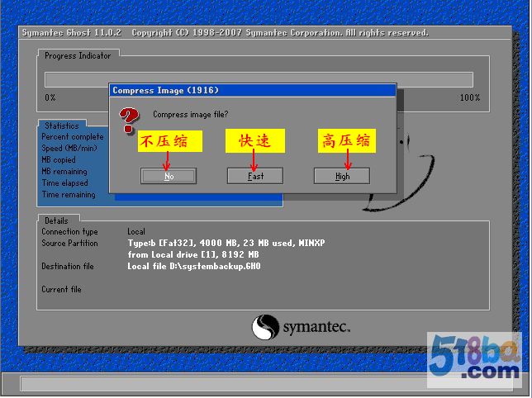Click the Destination file label
Screen dimensions: 532x398
[x=68, y=266]
